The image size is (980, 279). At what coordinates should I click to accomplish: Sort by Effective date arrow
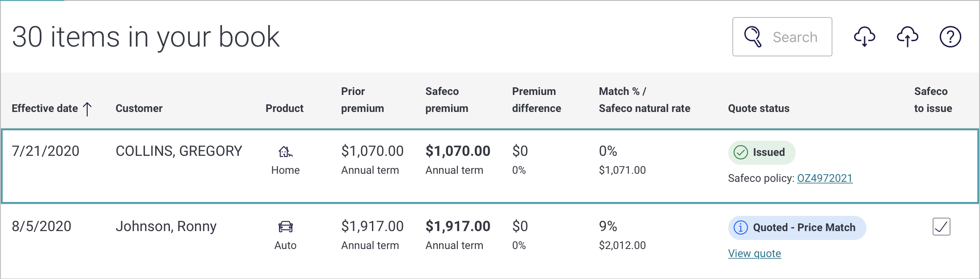pos(88,108)
